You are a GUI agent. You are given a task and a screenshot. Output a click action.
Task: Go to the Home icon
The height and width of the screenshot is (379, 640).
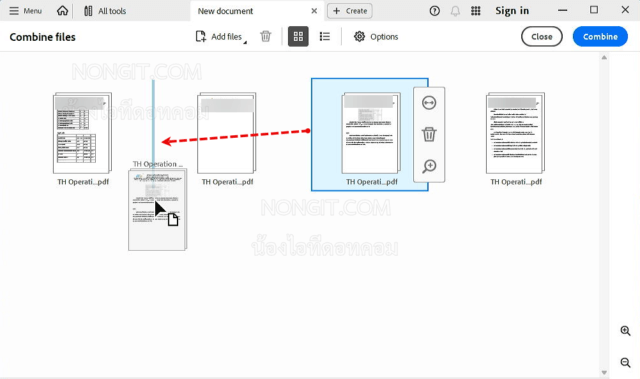tap(62, 11)
